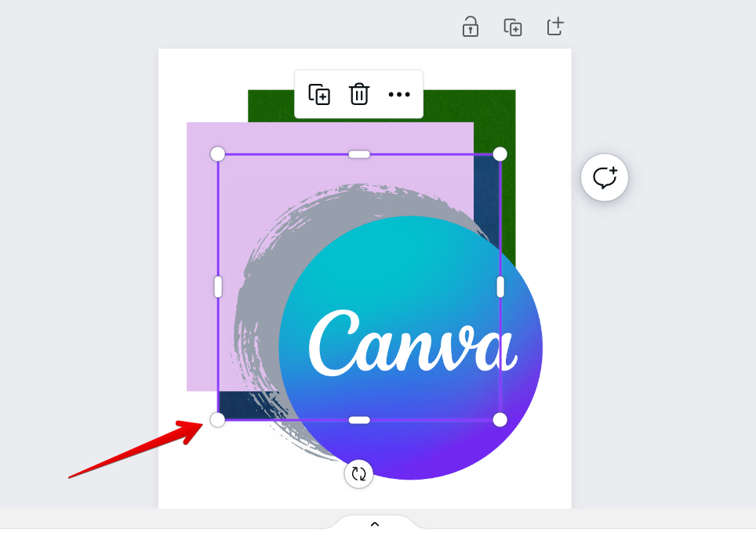This screenshot has height=533, width=756.
Task: Click the top-right corner resize handle
Action: pyautogui.click(x=500, y=154)
